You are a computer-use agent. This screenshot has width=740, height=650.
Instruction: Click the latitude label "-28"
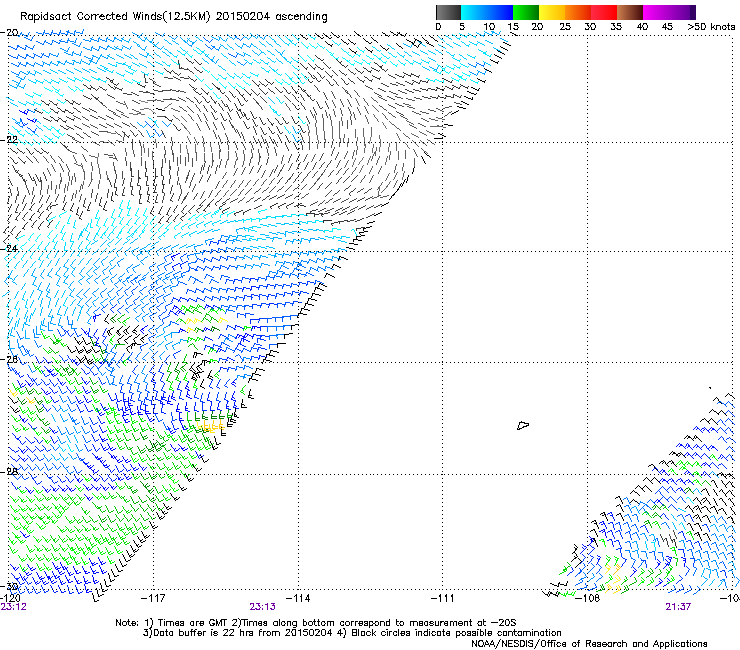9,472
